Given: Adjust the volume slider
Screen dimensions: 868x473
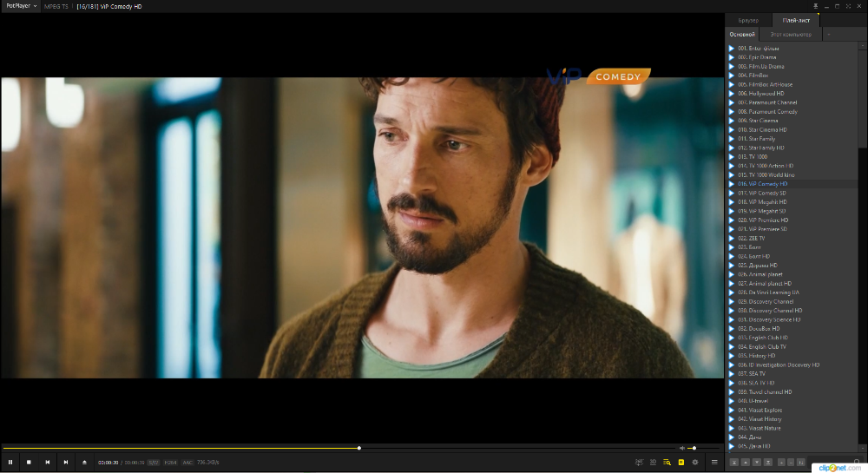Looking at the screenshot, I should pyautogui.click(x=704, y=448).
